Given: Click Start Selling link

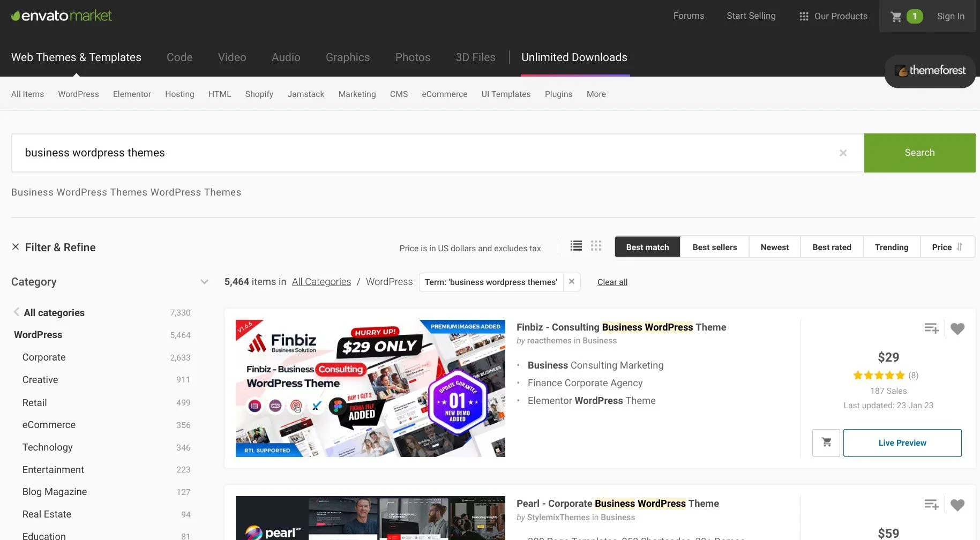Looking at the screenshot, I should pos(751,16).
